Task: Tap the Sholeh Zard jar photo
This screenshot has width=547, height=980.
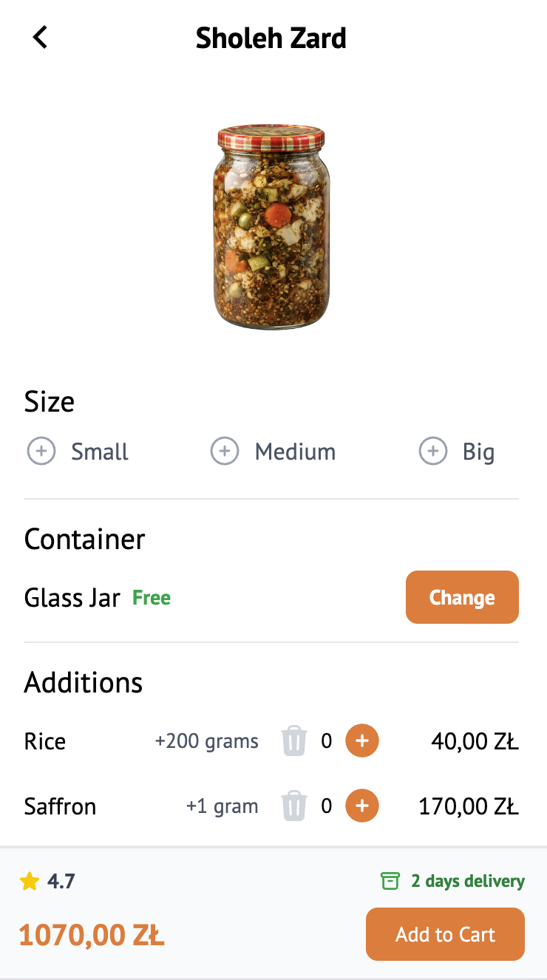Action: click(x=271, y=228)
